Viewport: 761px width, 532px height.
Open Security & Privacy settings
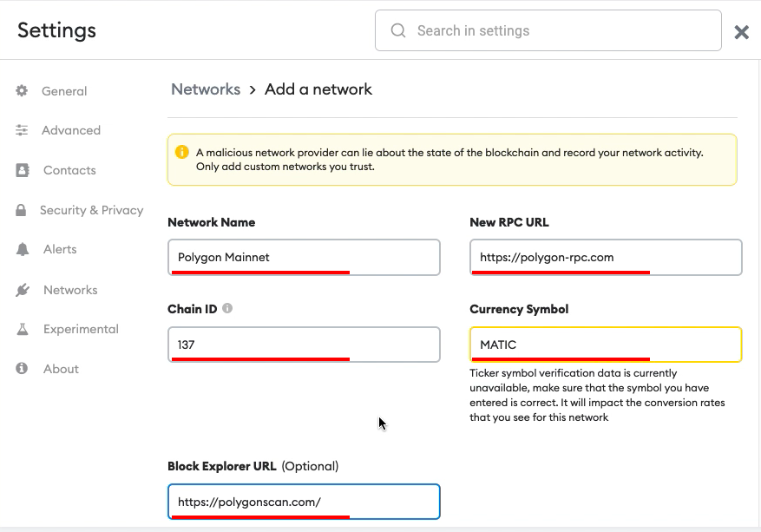92,210
